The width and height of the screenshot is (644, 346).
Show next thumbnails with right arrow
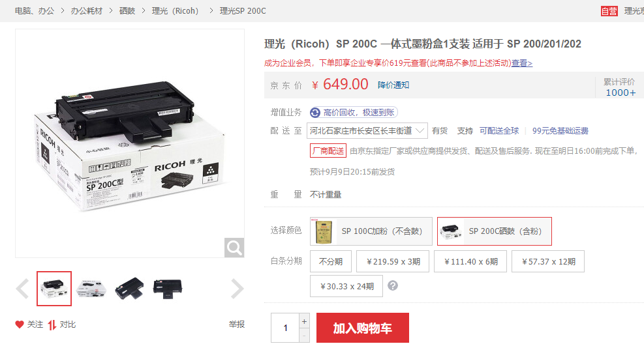click(238, 289)
